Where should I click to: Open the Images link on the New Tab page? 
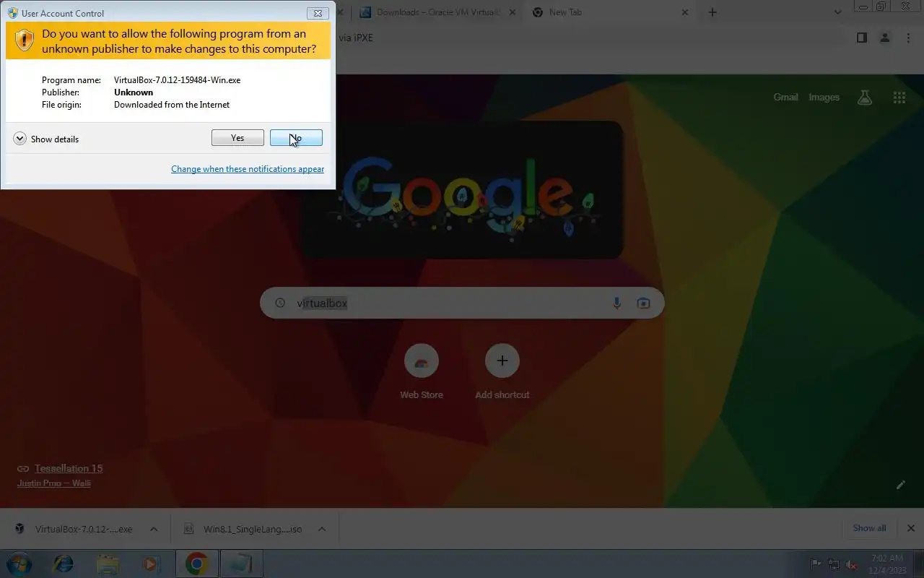coord(824,97)
